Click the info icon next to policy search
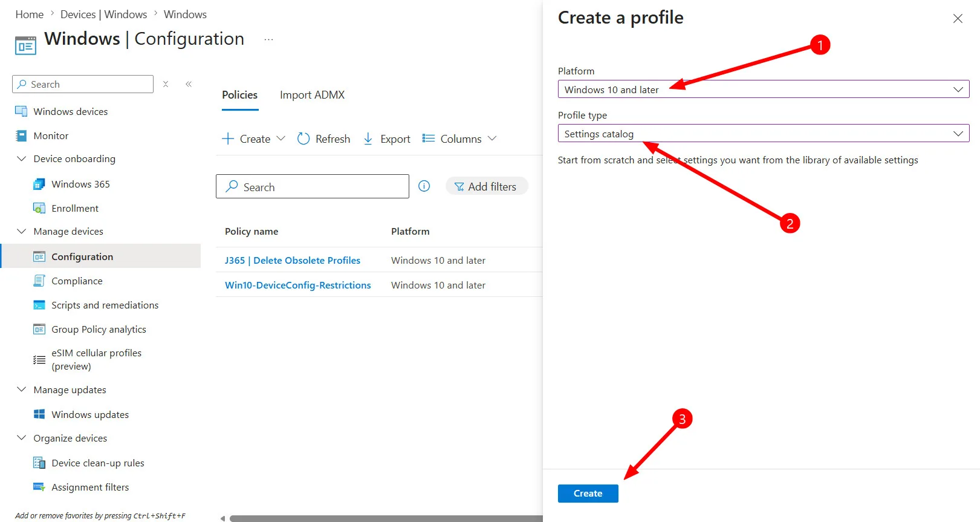This screenshot has width=980, height=522. point(424,186)
